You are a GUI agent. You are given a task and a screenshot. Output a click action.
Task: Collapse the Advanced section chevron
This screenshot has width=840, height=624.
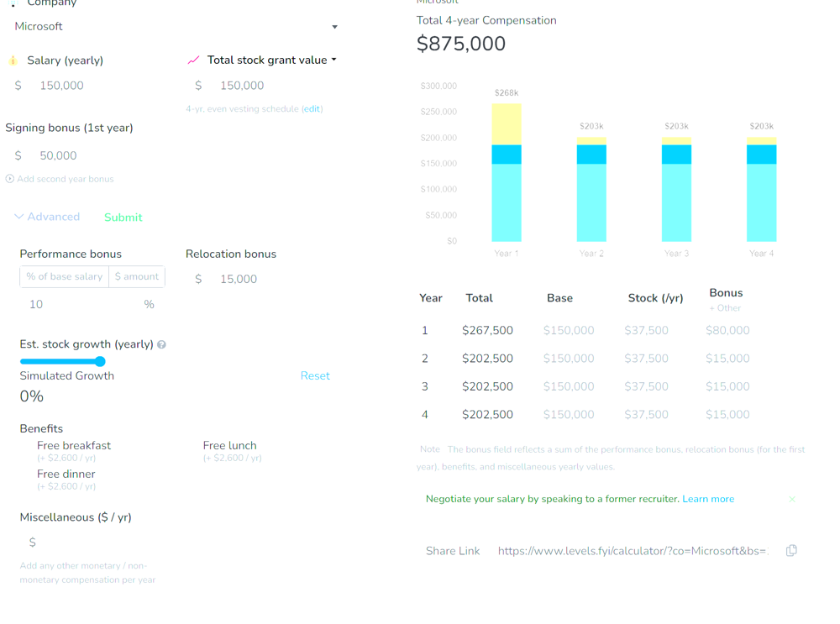pos(18,217)
